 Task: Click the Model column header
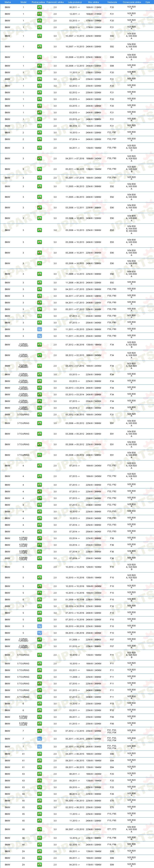23,2
